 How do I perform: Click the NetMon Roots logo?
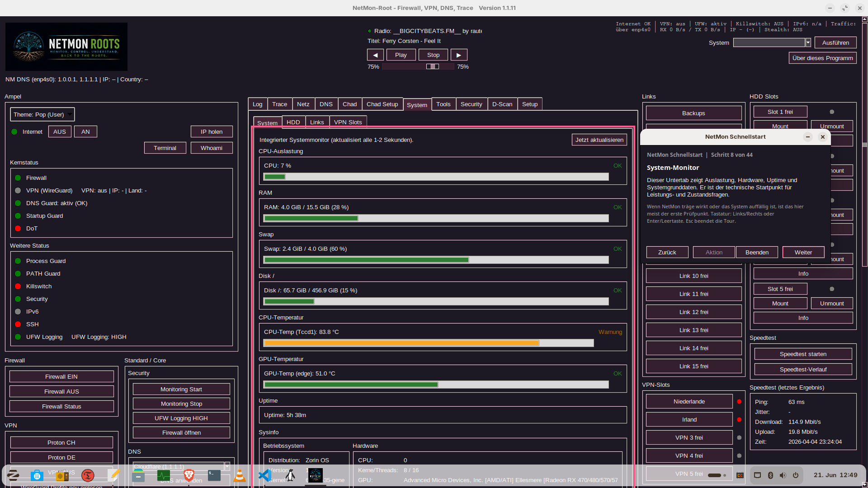(66, 47)
